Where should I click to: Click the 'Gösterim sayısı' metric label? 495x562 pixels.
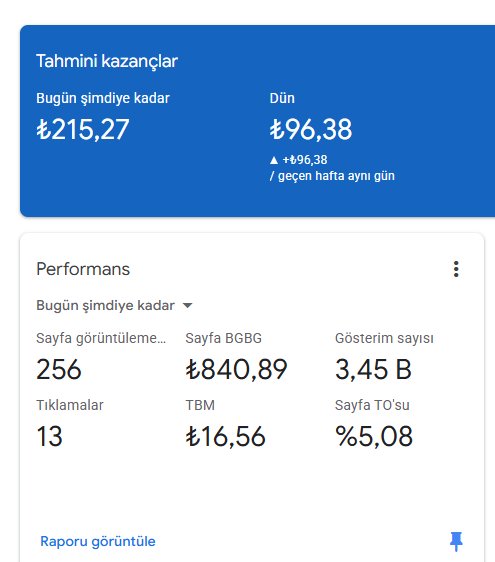point(384,338)
